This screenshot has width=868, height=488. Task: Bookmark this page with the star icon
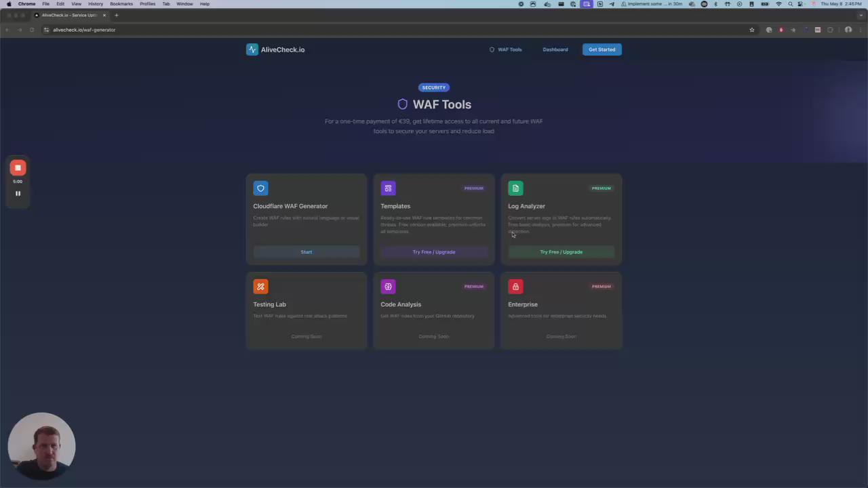coord(752,30)
